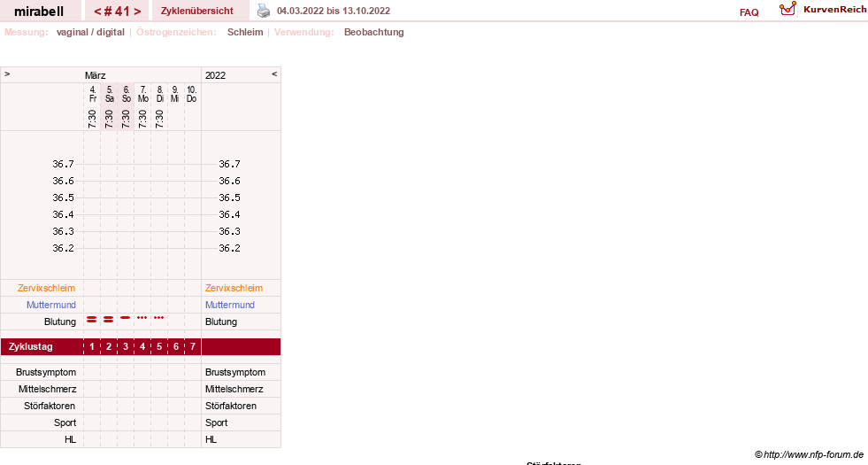Click the left Brustsymptom row label

(46, 372)
